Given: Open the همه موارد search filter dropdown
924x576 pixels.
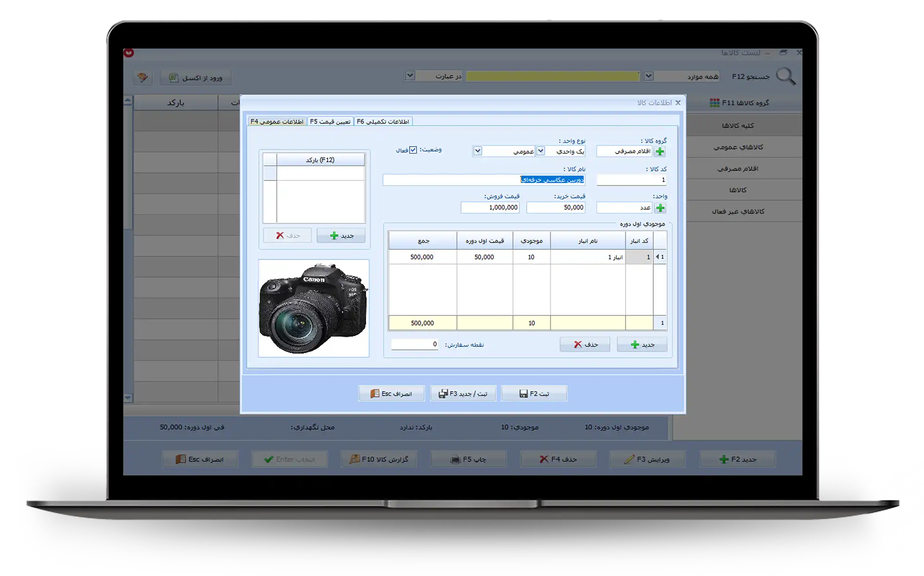Looking at the screenshot, I should coord(649,76).
